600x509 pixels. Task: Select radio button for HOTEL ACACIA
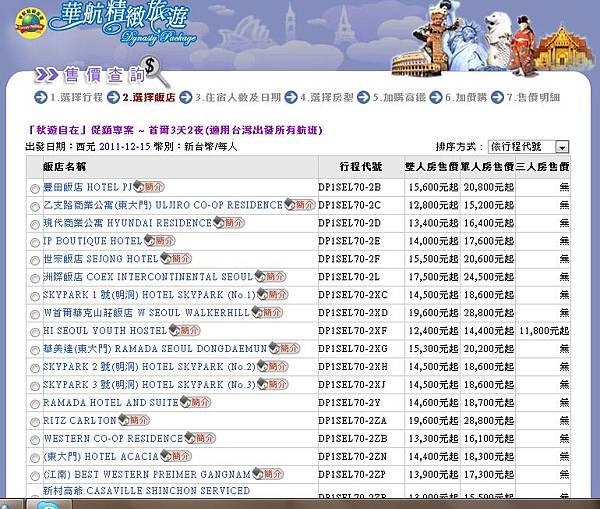(35, 458)
